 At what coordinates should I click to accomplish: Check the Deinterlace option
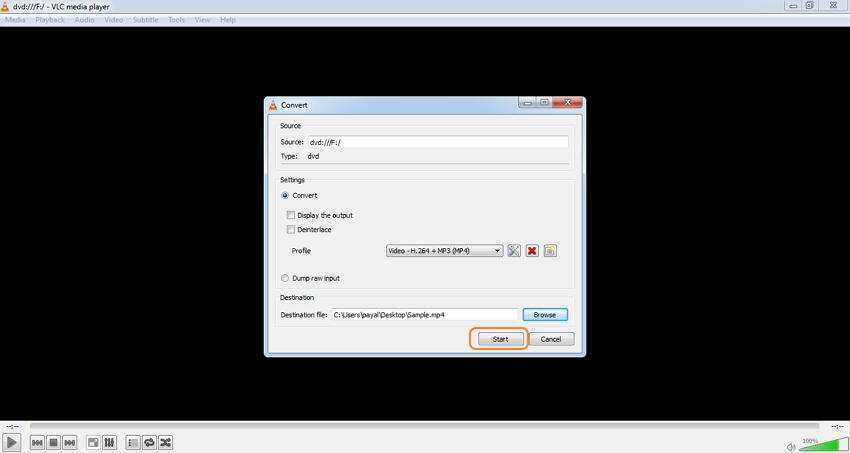[x=291, y=230]
